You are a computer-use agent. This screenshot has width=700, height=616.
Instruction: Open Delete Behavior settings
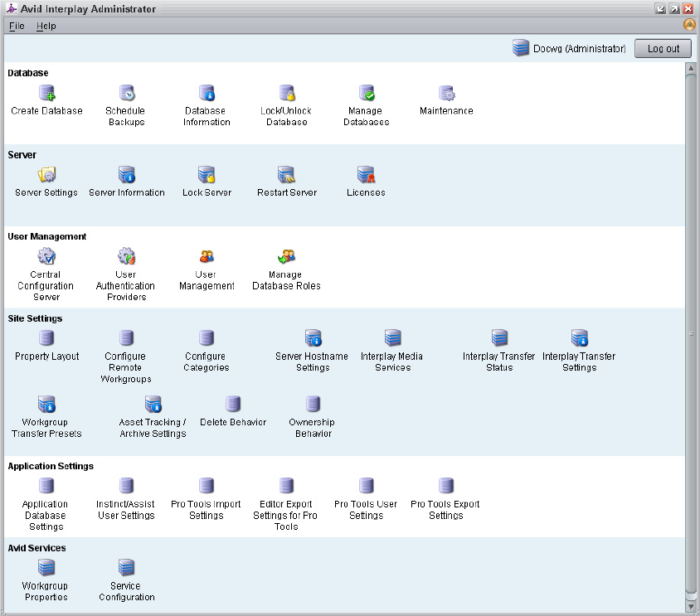click(233, 404)
